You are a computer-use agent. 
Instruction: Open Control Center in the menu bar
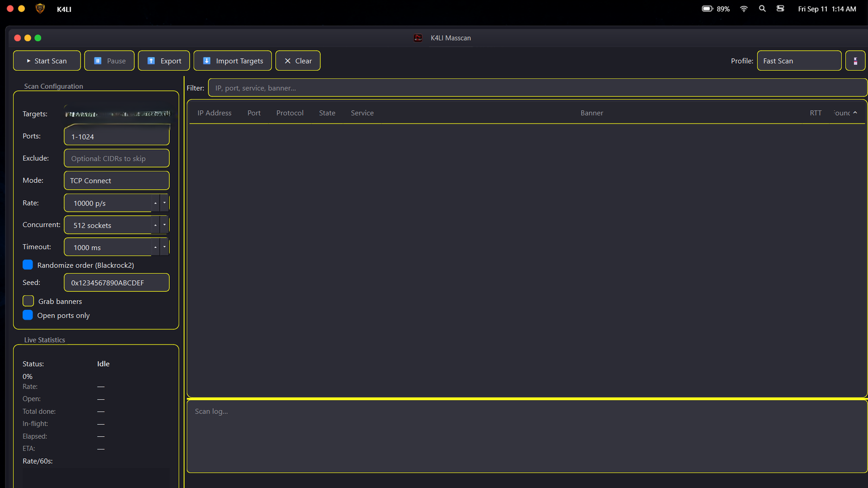click(x=780, y=9)
